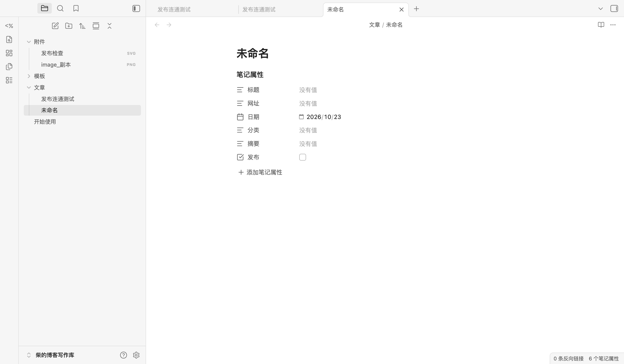Navigate forward arrow

coord(169,25)
